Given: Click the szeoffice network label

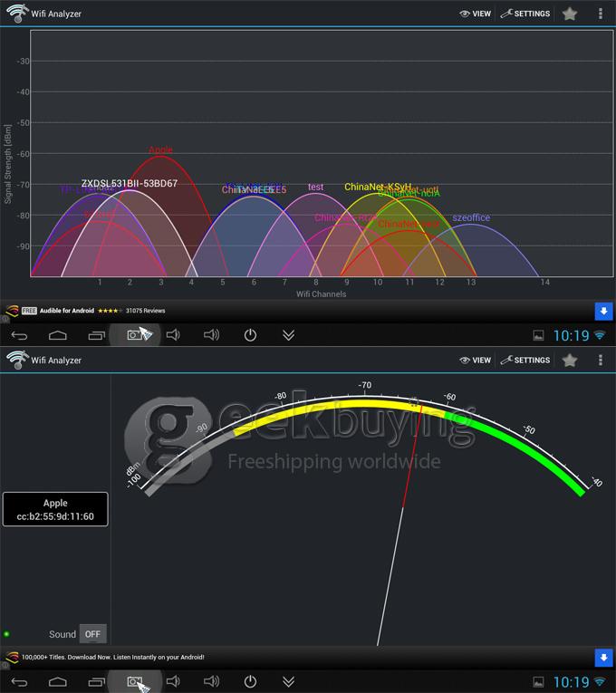Looking at the screenshot, I should pyautogui.click(x=471, y=217).
